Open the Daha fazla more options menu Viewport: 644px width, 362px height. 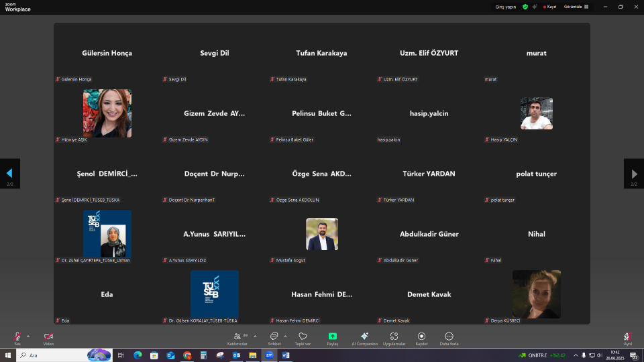pos(449,337)
